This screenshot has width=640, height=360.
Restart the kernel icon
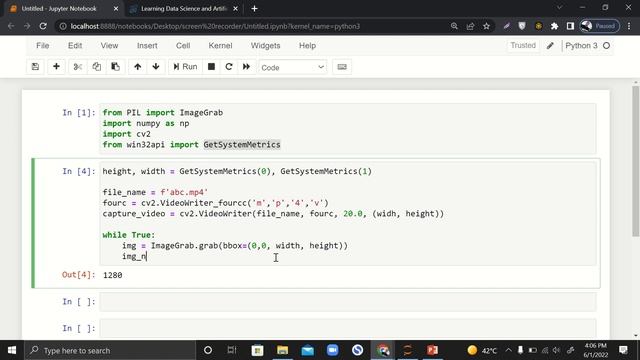pos(229,67)
